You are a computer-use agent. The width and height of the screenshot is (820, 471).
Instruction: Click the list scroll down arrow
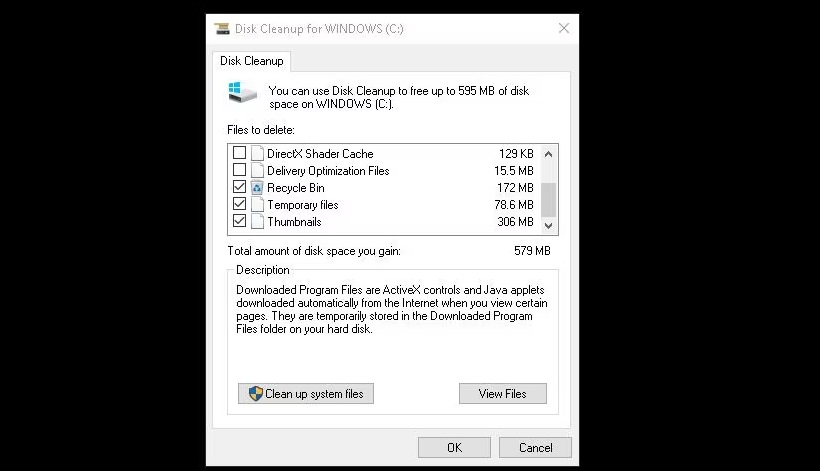[x=548, y=226]
